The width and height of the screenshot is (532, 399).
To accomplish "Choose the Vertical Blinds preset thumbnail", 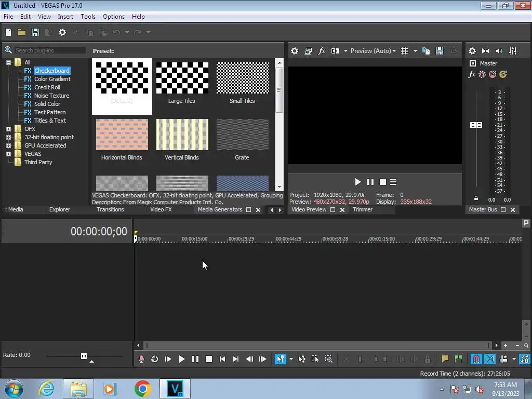I will [x=182, y=135].
